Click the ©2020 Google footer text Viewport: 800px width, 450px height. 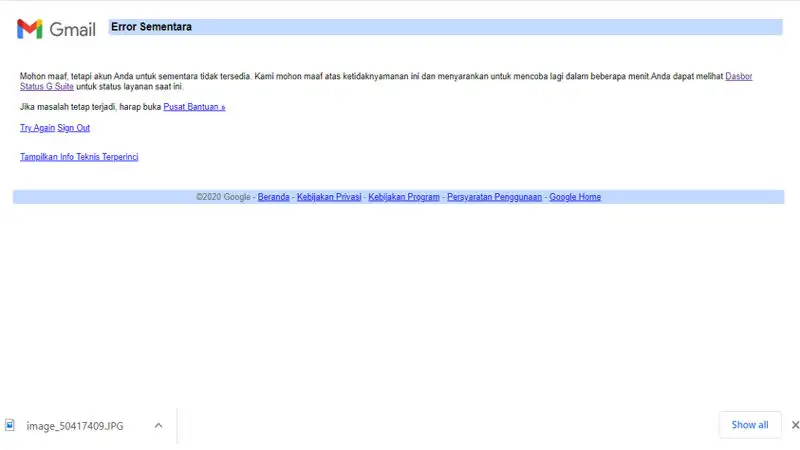(223, 197)
